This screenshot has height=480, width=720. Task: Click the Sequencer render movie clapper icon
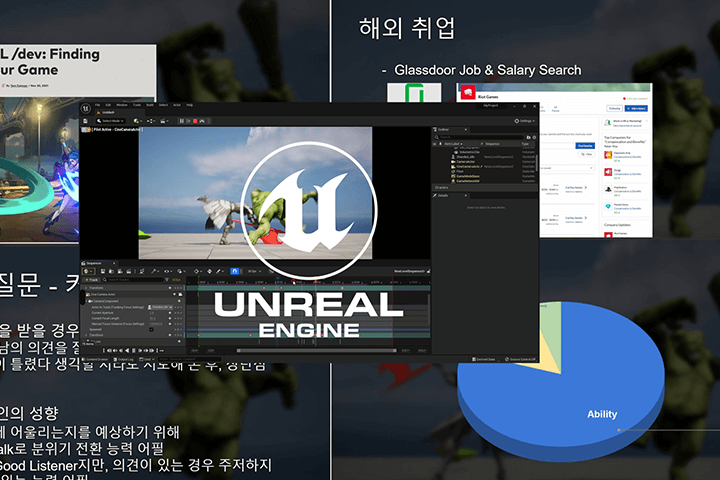pos(129,271)
